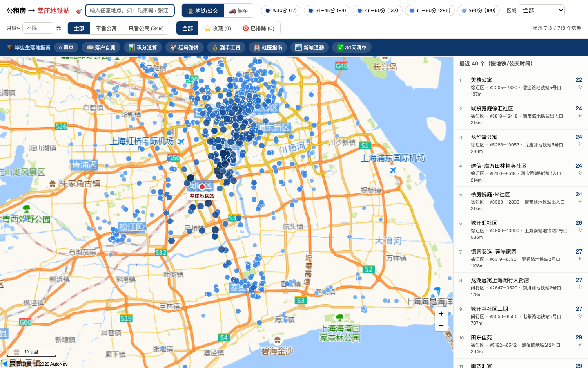Open the 龙湖冠寓上海闵行天街店 listing
The height and width of the screenshot is (368, 588).
click(521, 287)
